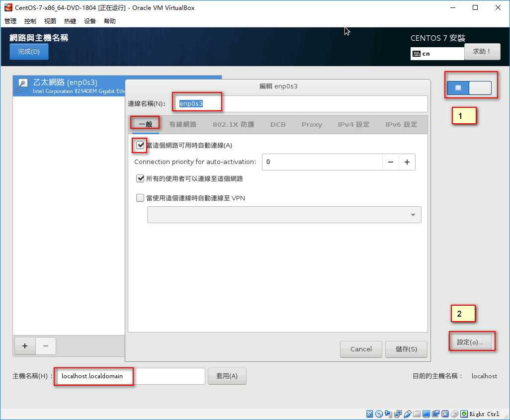Decrease connection priority with minus

click(391, 162)
